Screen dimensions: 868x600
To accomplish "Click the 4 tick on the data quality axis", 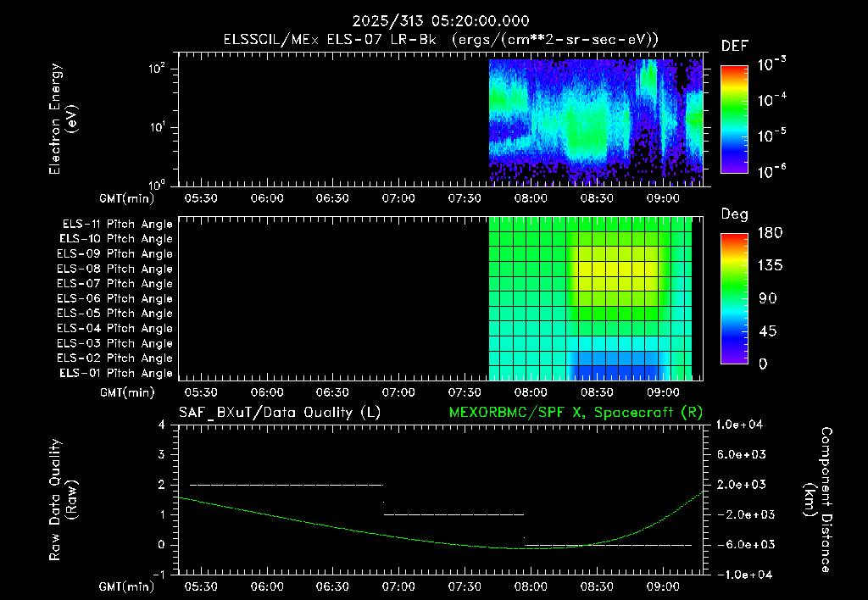I will click(162, 425).
